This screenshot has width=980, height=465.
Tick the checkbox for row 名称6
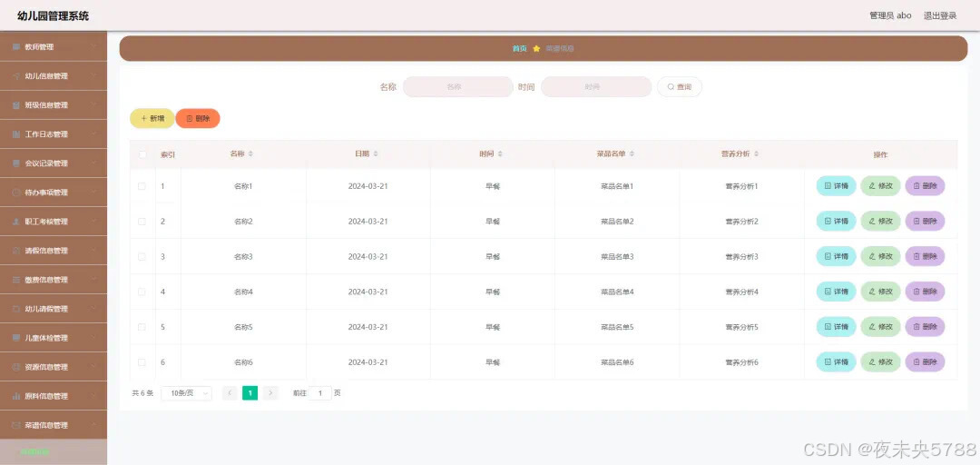click(142, 362)
